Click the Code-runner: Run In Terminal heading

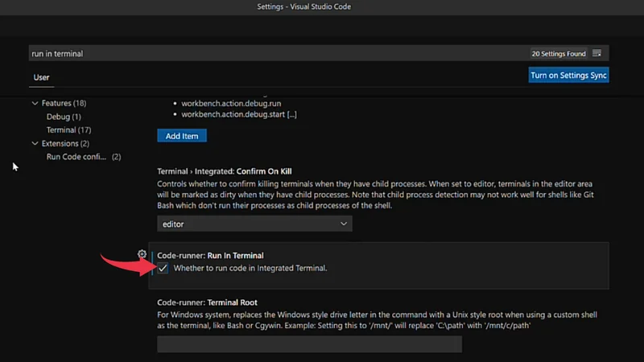210,255
